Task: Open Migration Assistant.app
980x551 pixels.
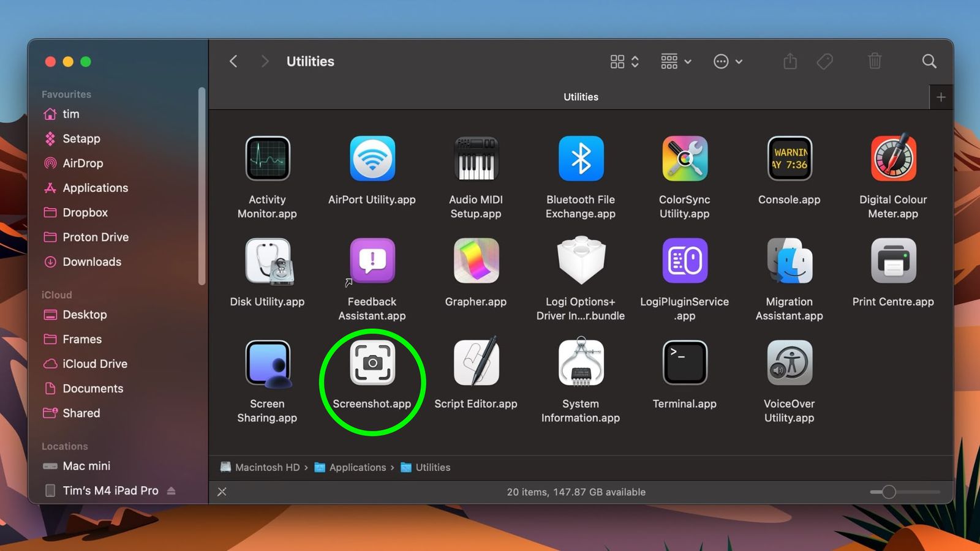Action: [789, 260]
